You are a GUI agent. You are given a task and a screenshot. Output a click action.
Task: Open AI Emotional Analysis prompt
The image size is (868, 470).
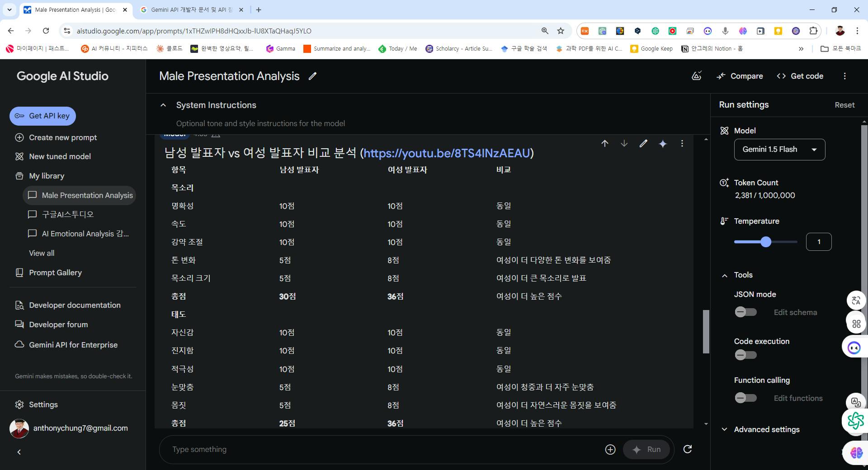(79, 234)
